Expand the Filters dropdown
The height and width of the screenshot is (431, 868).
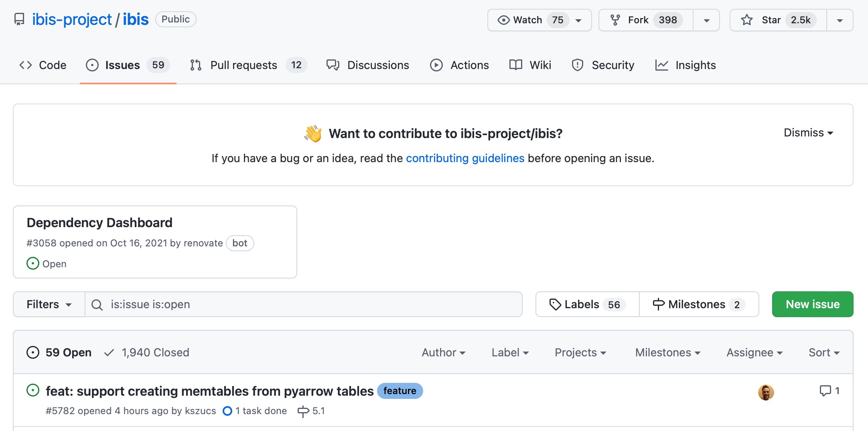click(49, 305)
